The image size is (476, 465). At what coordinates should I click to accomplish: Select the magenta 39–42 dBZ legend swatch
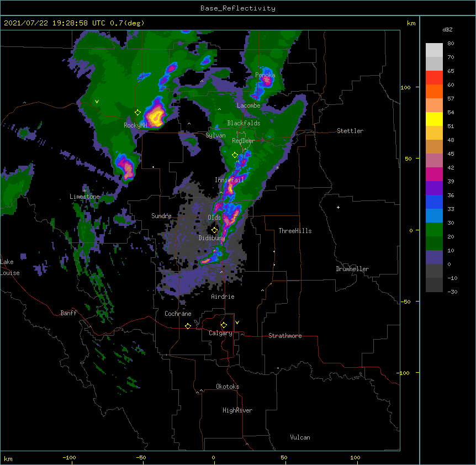(x=434, y=174)
